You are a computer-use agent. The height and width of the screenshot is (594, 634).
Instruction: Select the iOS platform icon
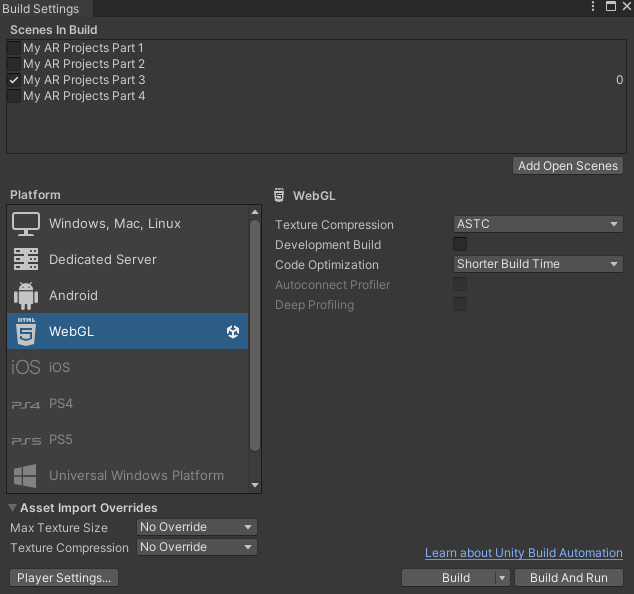pyautogui.click(x=26, y=368)
